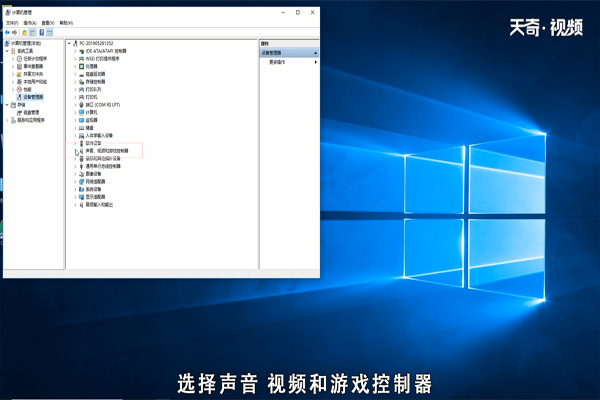This screenshot has height=400, width=600.
Task: Click the 图像设备 imaging device icon
Action: [82, 174]
